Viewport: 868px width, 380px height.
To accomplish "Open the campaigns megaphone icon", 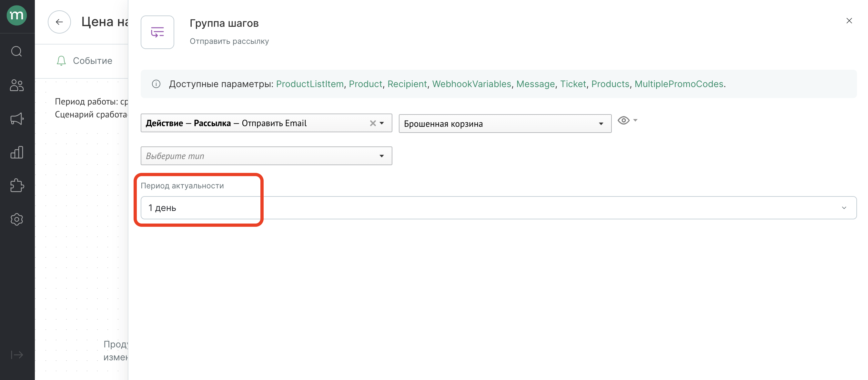I will [16, 119].
